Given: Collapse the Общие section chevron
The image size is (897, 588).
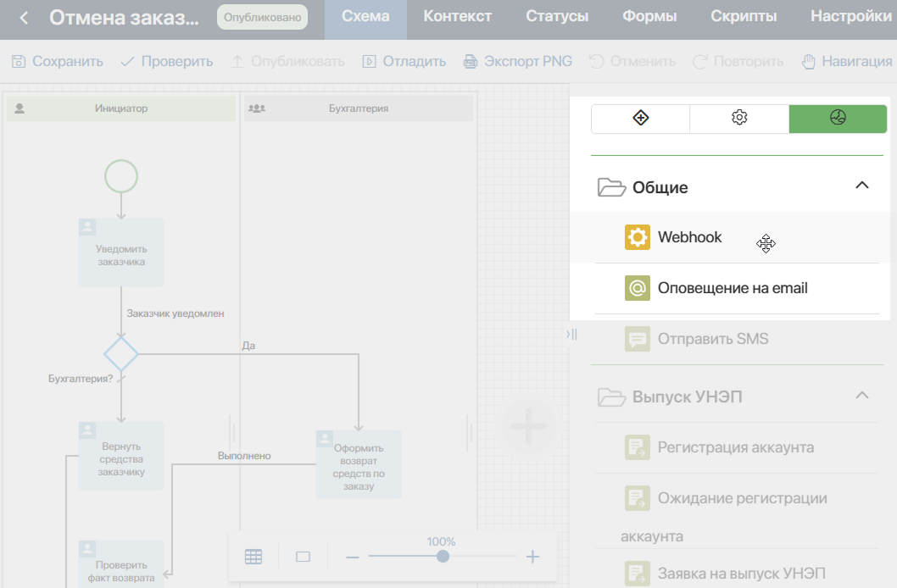Looking at the screenshot, I should pos(862,186).
